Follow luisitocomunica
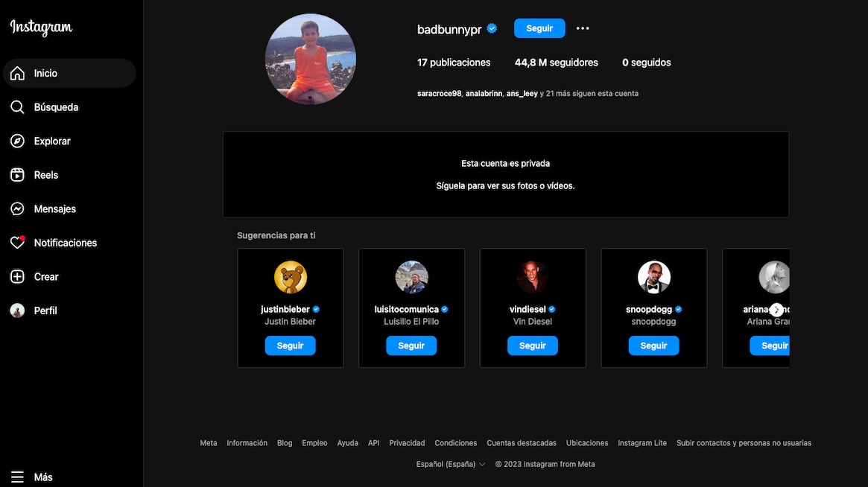 (411, 346)
